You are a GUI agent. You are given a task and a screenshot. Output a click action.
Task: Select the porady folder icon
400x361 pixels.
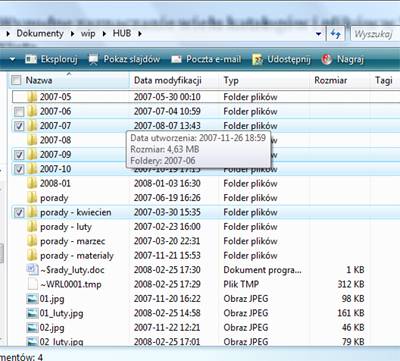tap(32, 197)
